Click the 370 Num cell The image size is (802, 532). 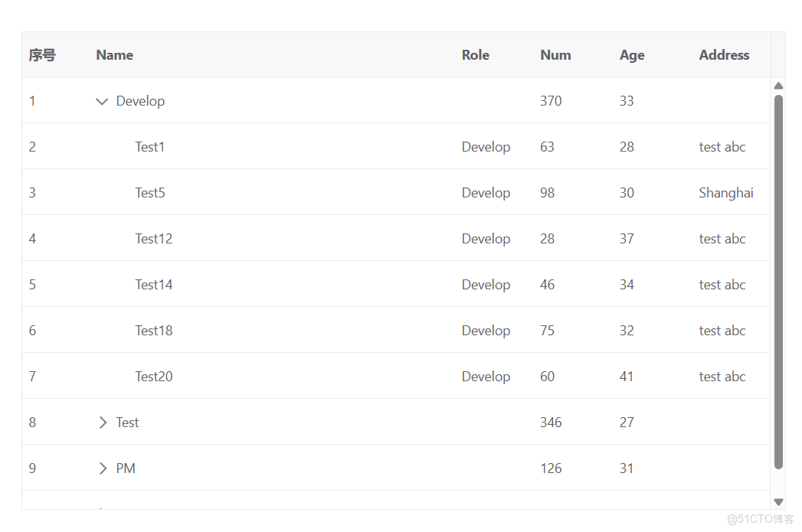pos(551,101)
